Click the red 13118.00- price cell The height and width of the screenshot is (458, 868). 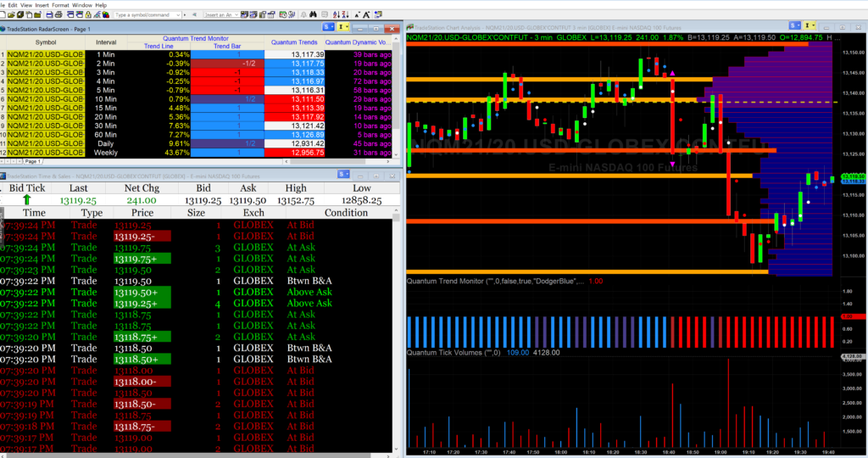tap(142, 382)
